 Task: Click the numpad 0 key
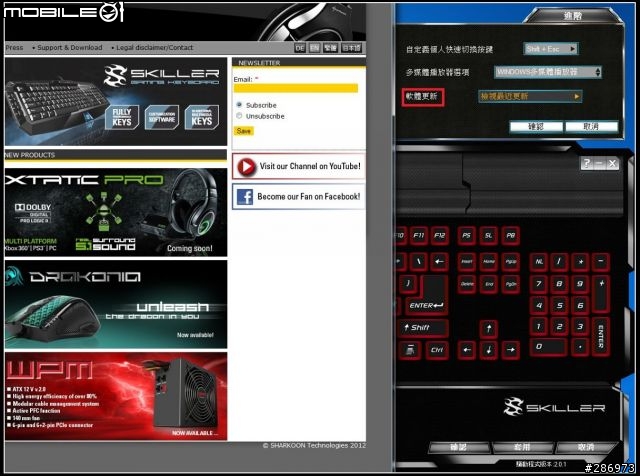coord(549,347)
